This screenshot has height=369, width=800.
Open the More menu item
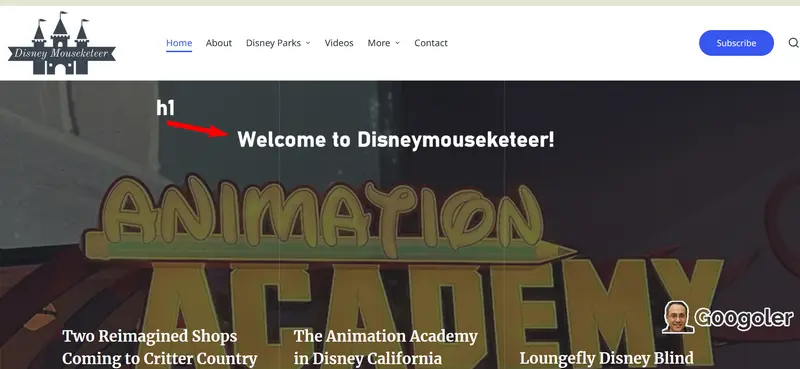pyautogui.click(x=379, y=43)
